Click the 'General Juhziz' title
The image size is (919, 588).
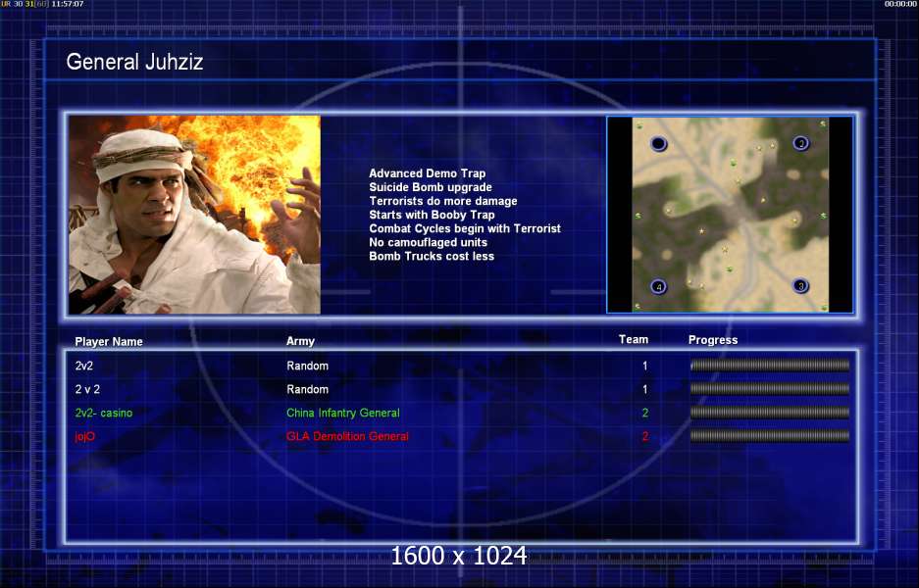tap(134, 62)
